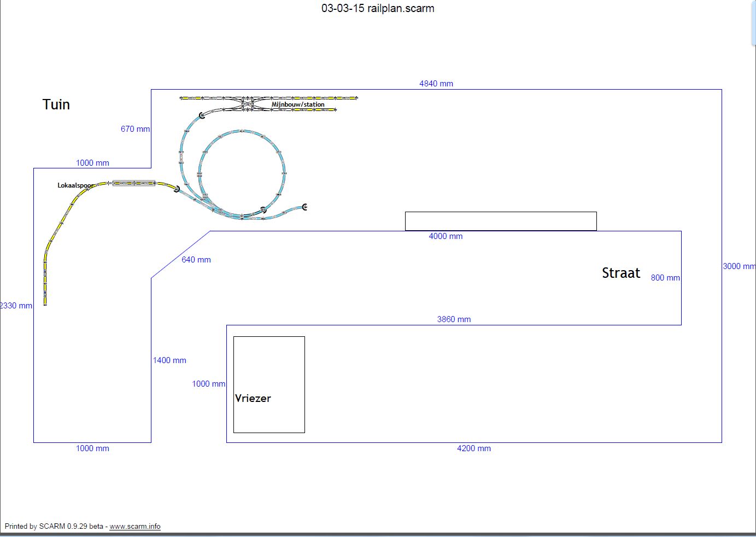756x537 pixels.
Task: Click the 4840 mm dimension label
Action: (436, 84)
